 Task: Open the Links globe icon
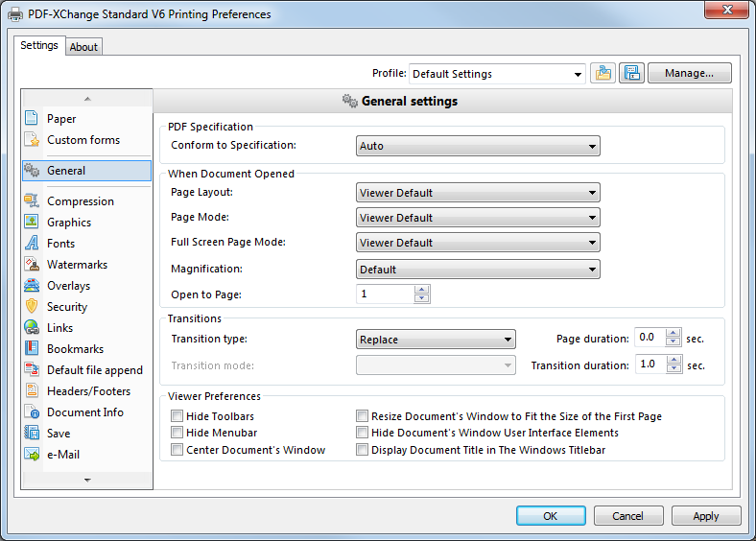coord(32,327)
